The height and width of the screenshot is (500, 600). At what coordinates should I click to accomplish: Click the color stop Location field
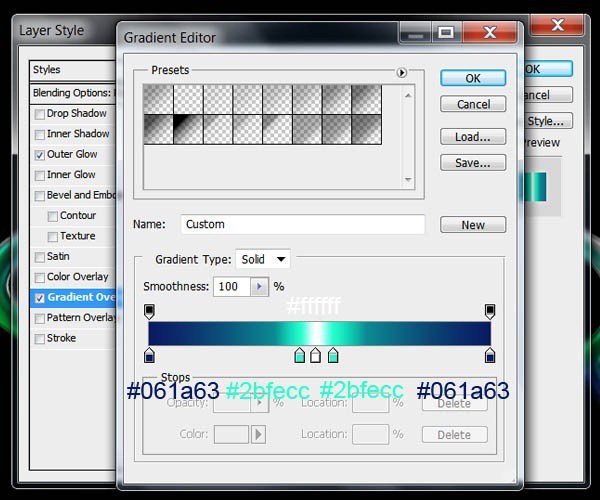coord(370,435)
